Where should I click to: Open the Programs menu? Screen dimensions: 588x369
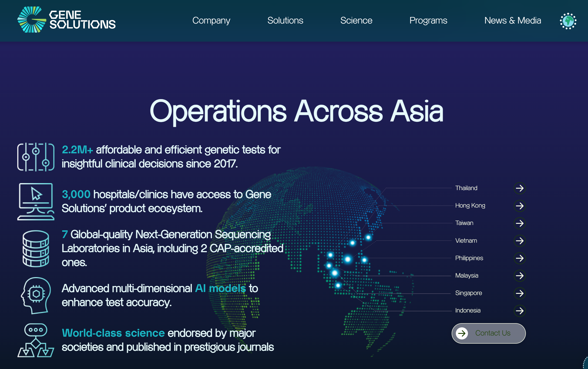428,20
